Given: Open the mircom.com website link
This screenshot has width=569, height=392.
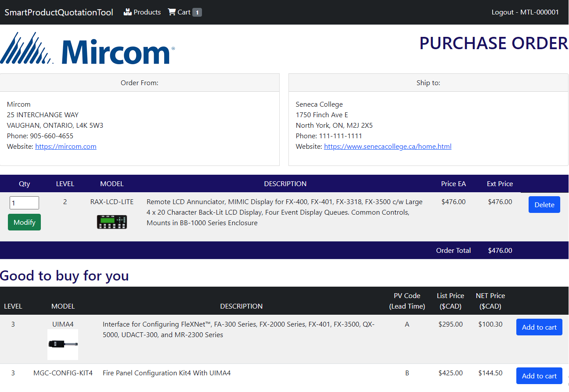Looking at the screenshot, I should [x=66, y=147].
